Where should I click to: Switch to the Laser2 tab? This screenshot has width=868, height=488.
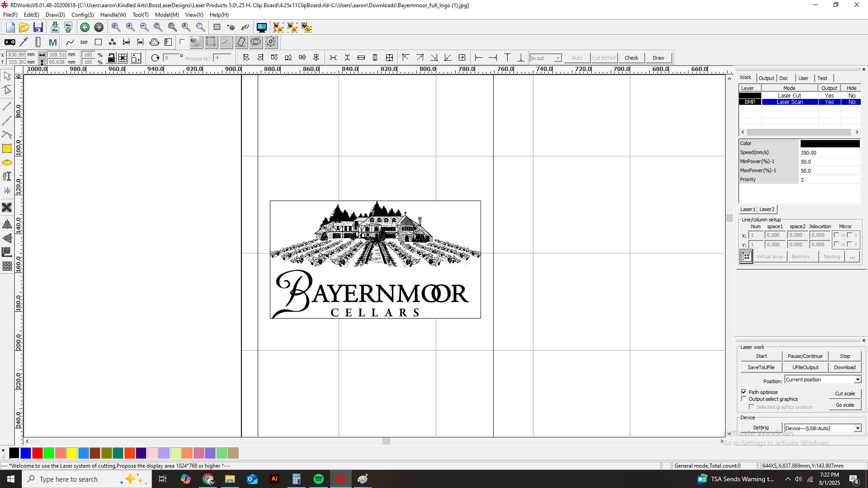pos(767,209)
